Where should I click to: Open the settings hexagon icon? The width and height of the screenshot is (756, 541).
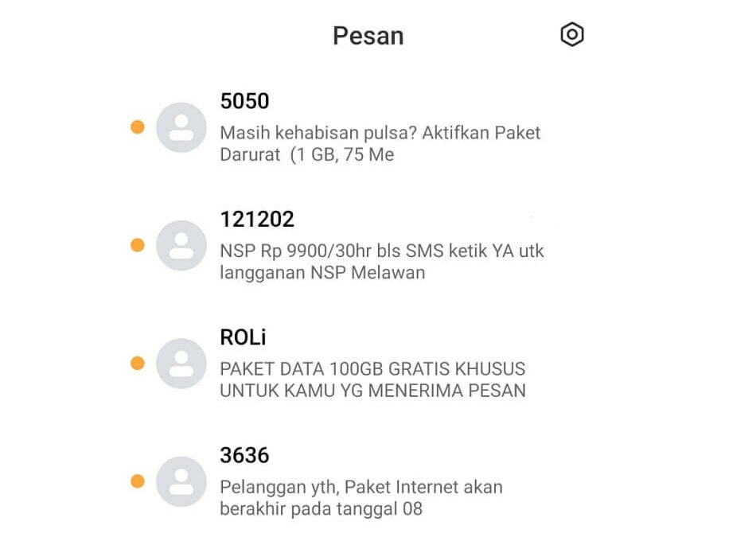[x=572, y=35]
